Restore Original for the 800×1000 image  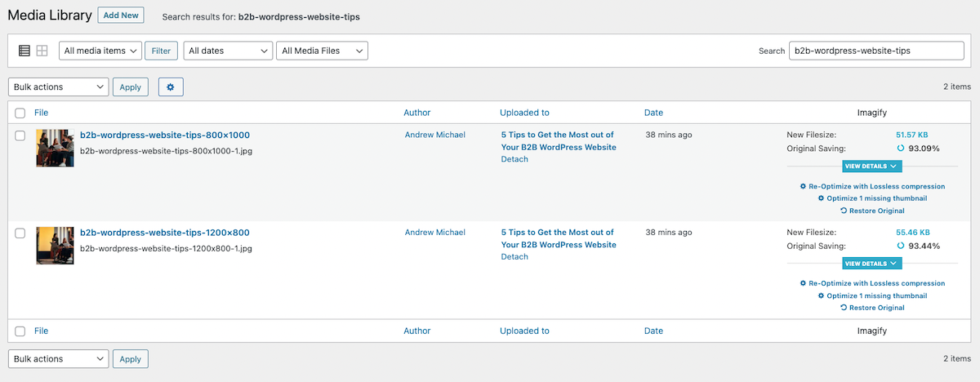point(872,211)
